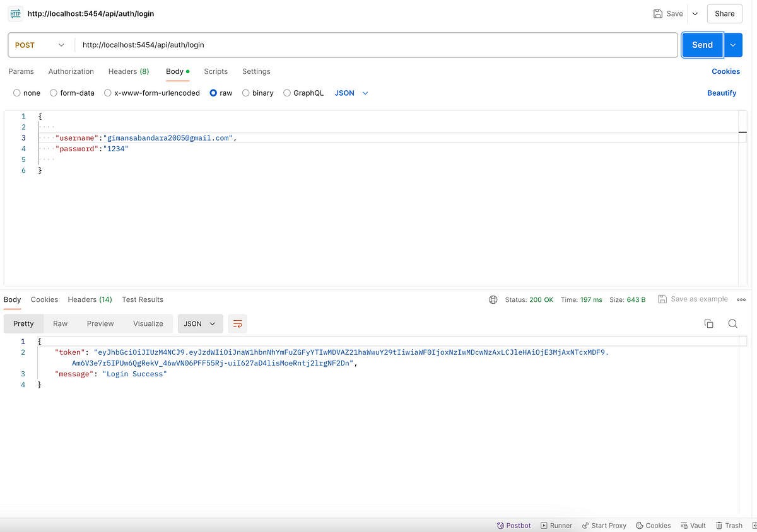Select the GraphQL body type
Screen dimensions: 757x532
tap(303, 93)
